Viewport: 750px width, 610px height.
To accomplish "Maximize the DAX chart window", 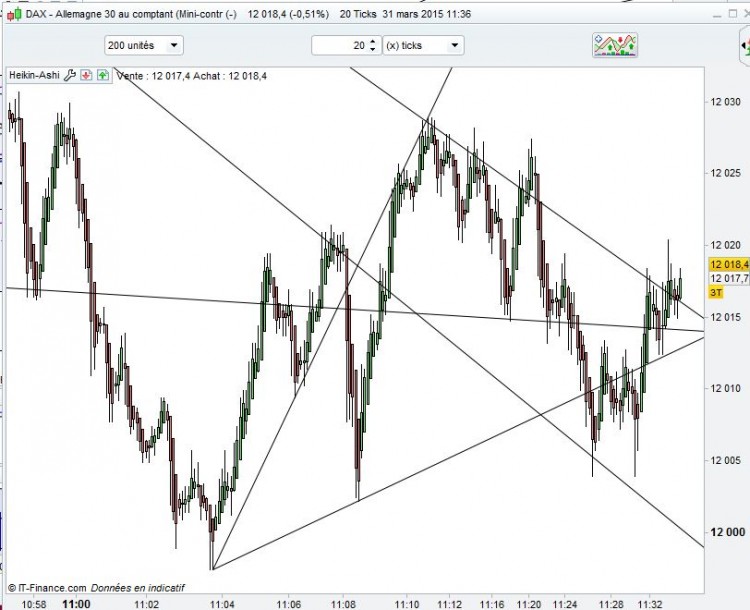I will click(x=733, y=14).
